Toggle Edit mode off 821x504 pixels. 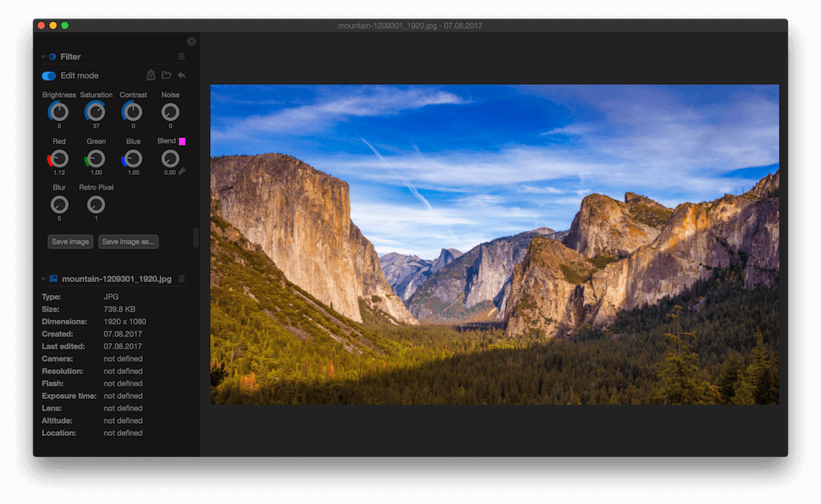click(47, 75)
